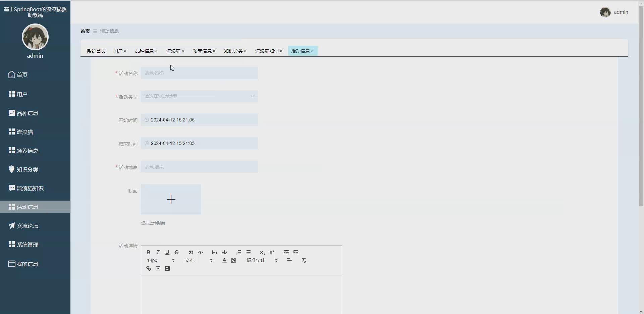This screenshot has height=314, width=644.
Task: Close the 流浪猫知识 tab
Action: tap(281, 51)
